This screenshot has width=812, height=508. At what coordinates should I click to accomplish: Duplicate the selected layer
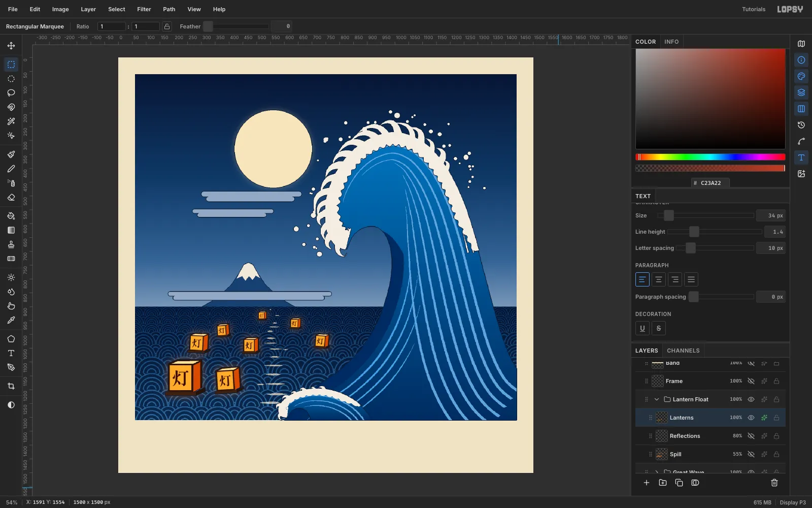(679, 483)
